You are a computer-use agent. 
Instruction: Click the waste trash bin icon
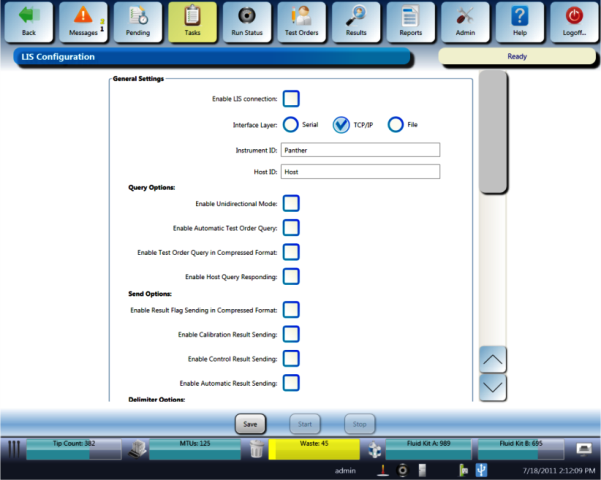click(x=257, y=450)
